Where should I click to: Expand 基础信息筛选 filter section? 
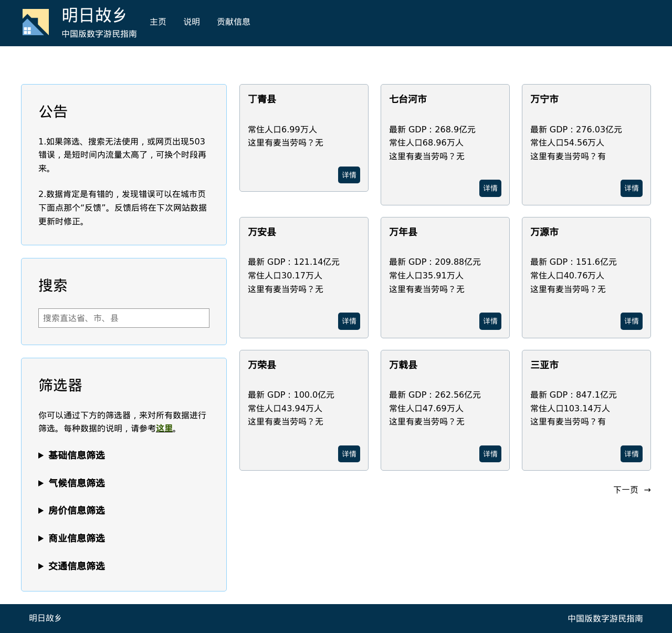pos(77,455)
